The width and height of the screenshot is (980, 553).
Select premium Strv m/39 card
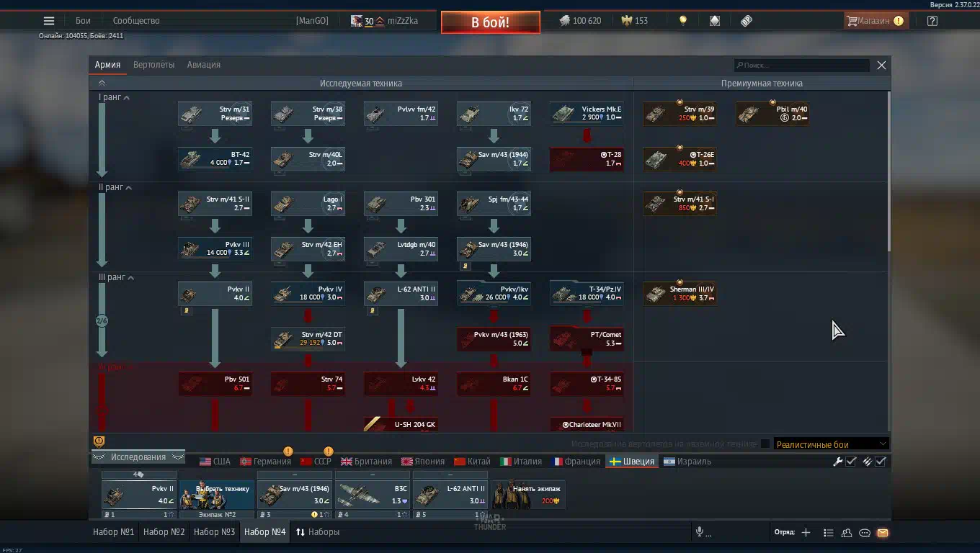[x=680, y=114]
